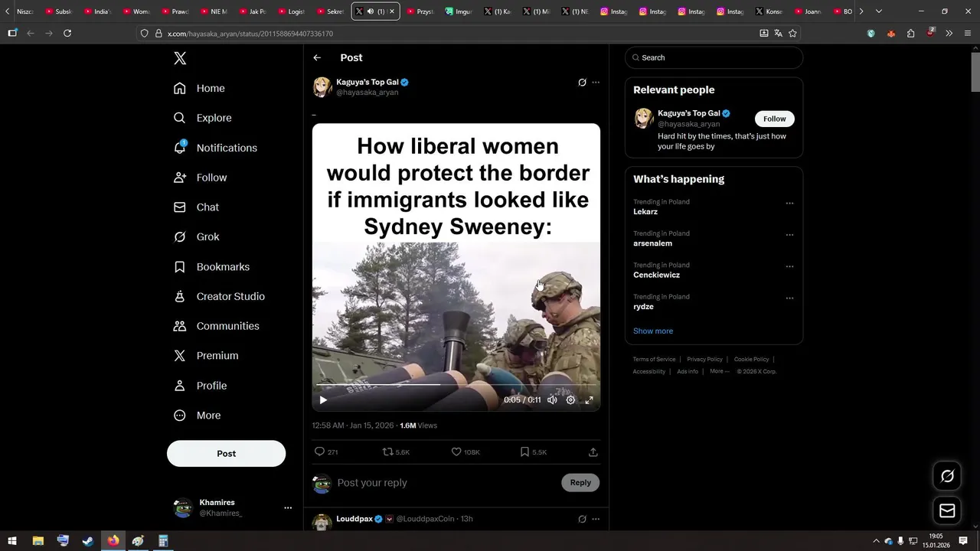Repost the post with 5.6K reposts
Viewport: 980px width, 551px height.
pos(388,452)
